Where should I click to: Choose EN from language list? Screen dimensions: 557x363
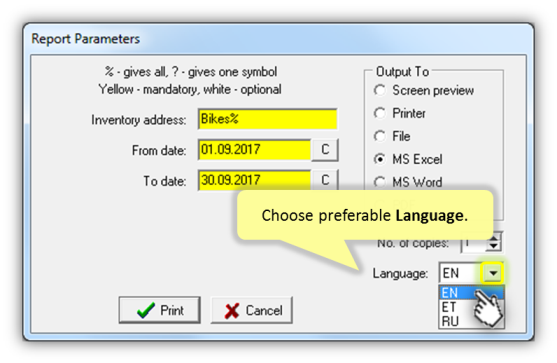tap(471, 293)
